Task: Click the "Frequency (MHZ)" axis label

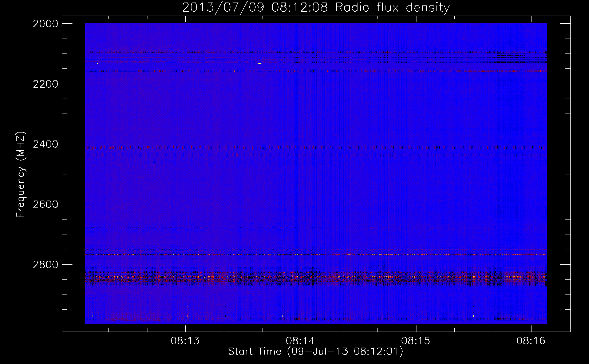Action: tap(21, 174)
